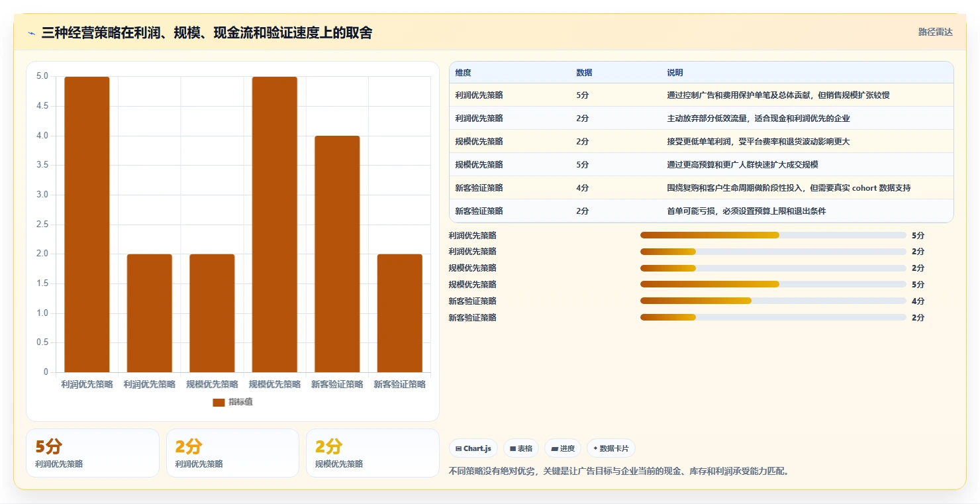Click the 2.5 label on the y-axis

pyautogui.click(x=42, y=225)
